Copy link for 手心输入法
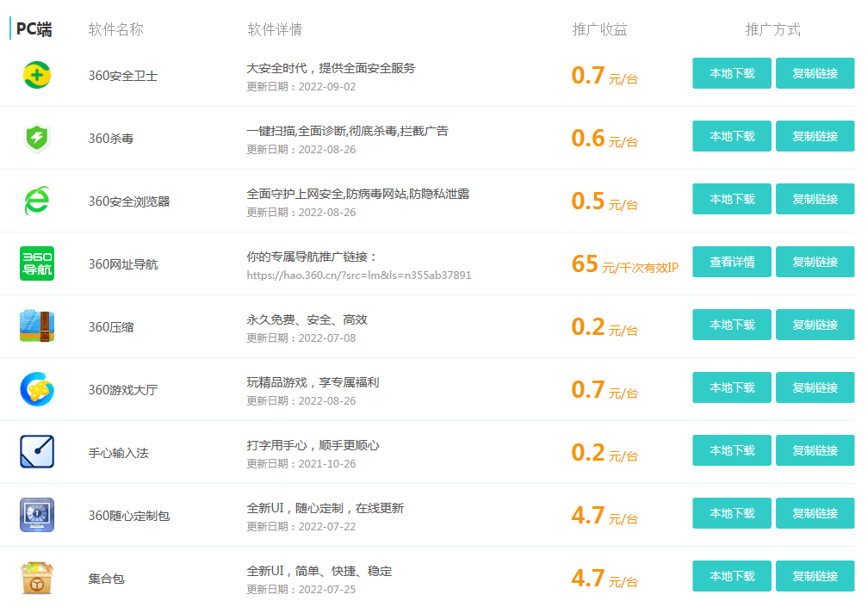868x607 pixels. click(815, 449)
